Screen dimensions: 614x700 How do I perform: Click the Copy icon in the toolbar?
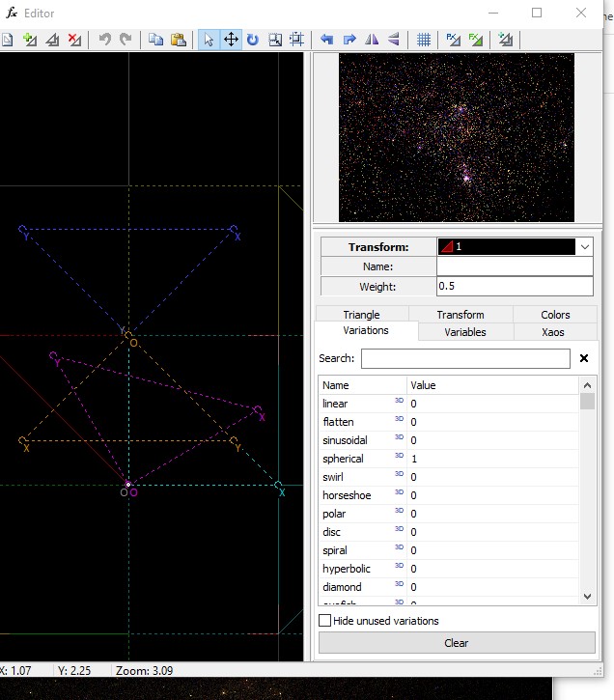click(x=155, y=40)
